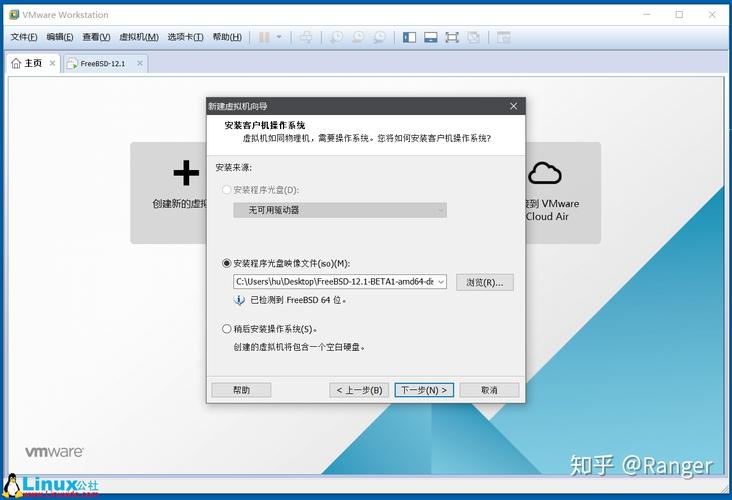Open the power options dropdown arrow in toolbar

(x=279, y=37)
